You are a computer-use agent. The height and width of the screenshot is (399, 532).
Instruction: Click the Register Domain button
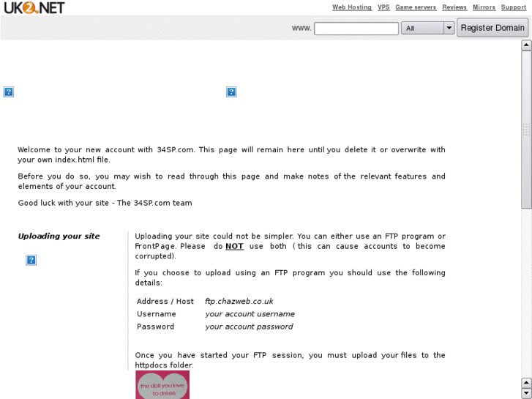492,28
